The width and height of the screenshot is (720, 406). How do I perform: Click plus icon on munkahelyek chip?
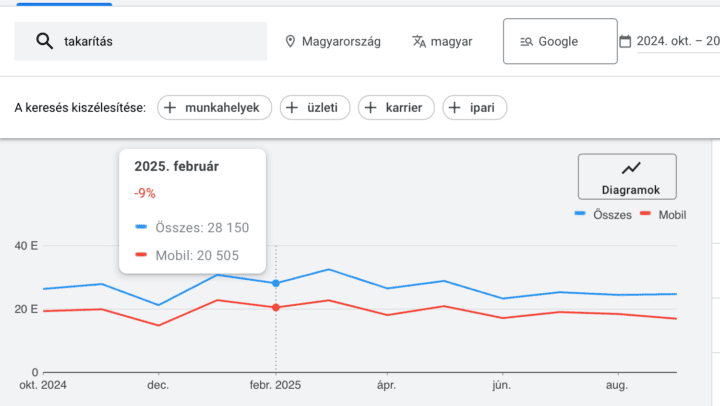click(170, 107)
